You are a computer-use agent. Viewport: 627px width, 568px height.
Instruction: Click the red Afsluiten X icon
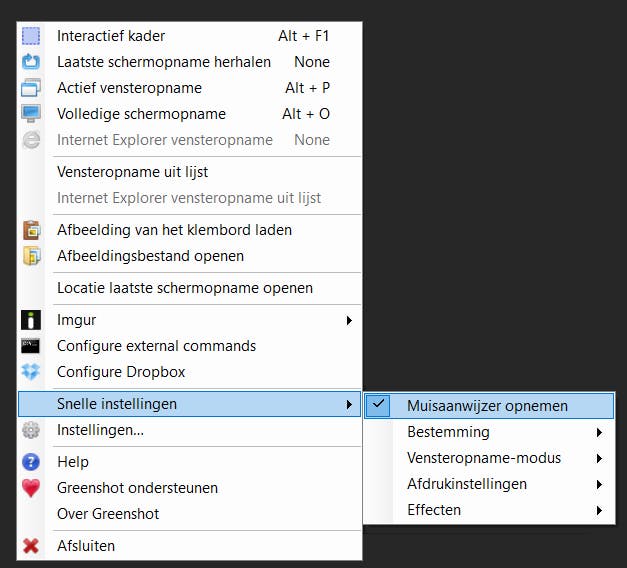(31, 546)
